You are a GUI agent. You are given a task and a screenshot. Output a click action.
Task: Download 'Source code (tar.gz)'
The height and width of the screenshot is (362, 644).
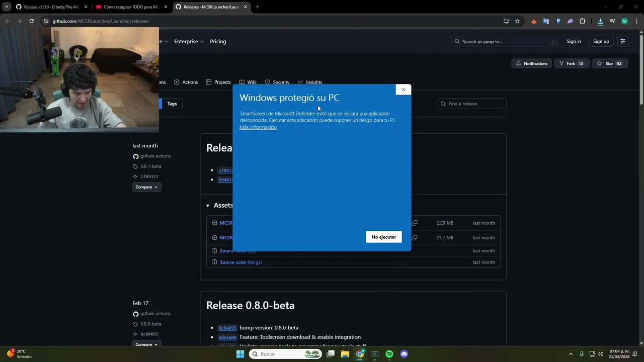[240, 262]
